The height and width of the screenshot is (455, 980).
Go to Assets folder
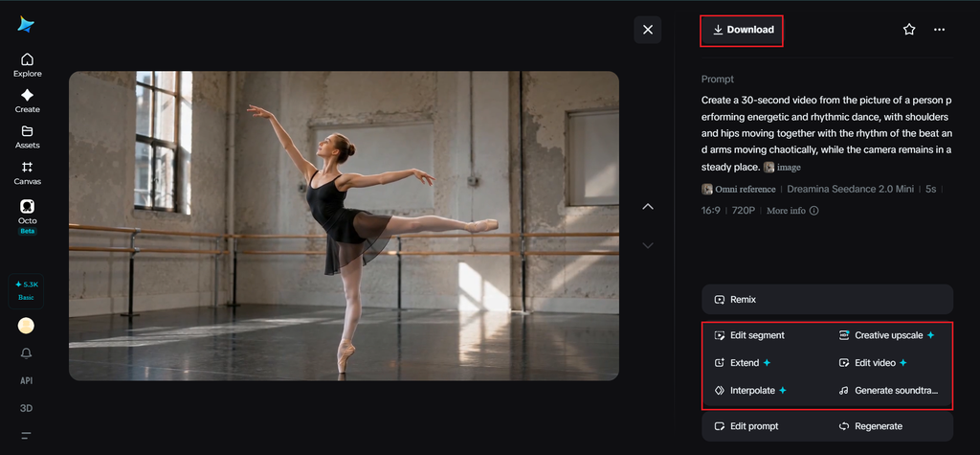(x=27, y=137)
